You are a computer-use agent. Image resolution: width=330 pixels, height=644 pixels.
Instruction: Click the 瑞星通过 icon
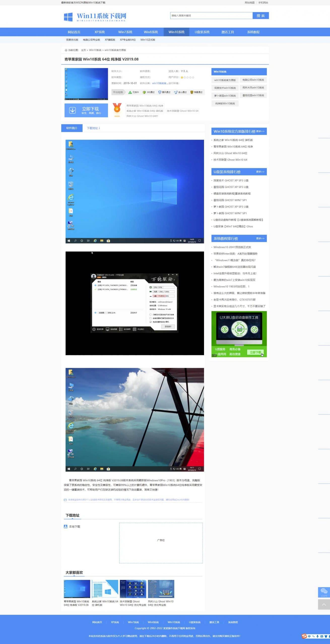click(192, 92)
